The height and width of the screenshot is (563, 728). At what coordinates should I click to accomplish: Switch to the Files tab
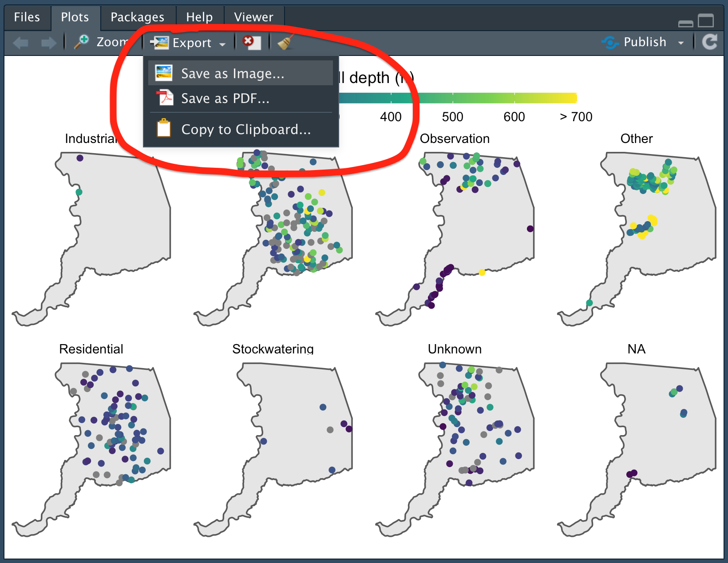tap(27, 17)
